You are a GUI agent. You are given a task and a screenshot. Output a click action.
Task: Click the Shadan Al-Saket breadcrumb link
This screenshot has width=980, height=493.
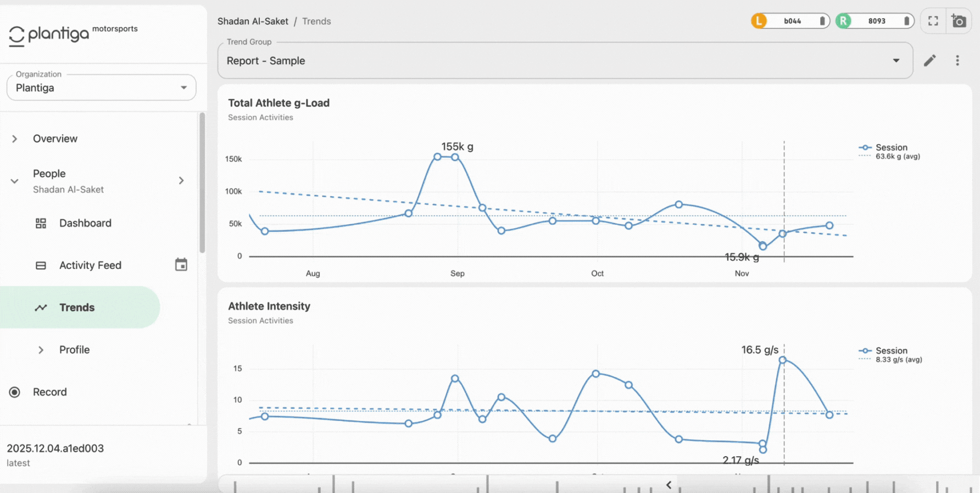(253, 21)
